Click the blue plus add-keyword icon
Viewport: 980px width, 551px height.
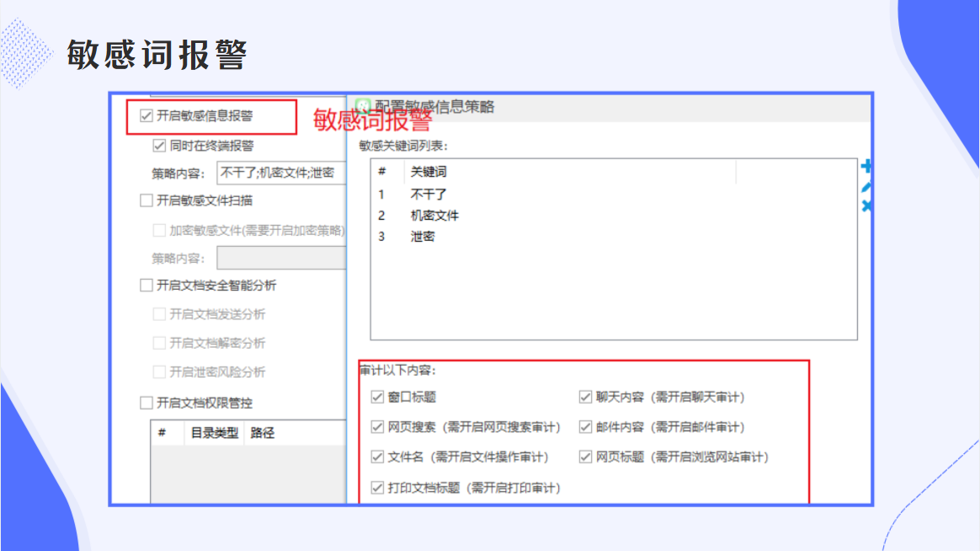pos(866,166)
